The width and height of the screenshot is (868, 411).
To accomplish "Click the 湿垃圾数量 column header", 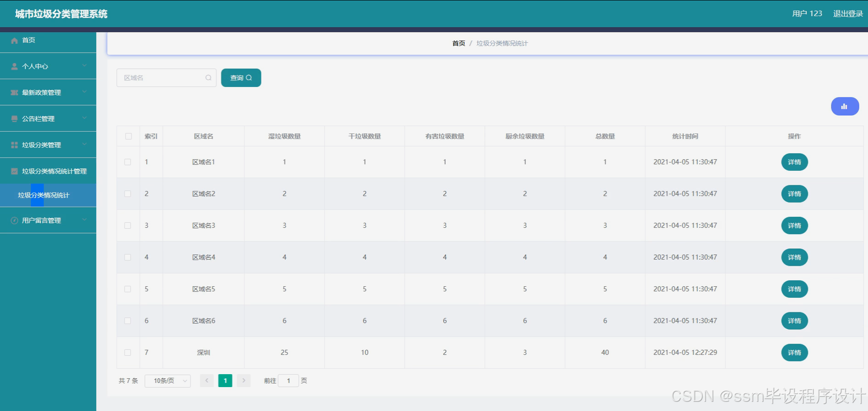I will (284, 136).
